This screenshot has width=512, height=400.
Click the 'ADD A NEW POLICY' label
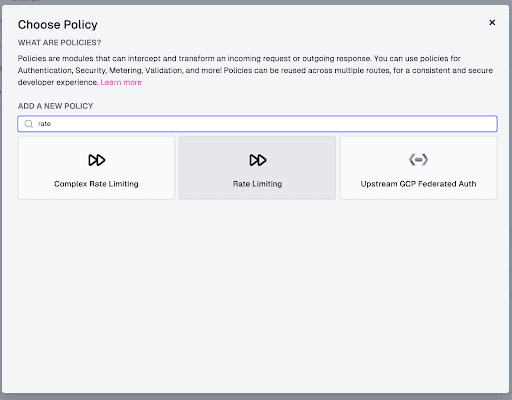[55, 106]
